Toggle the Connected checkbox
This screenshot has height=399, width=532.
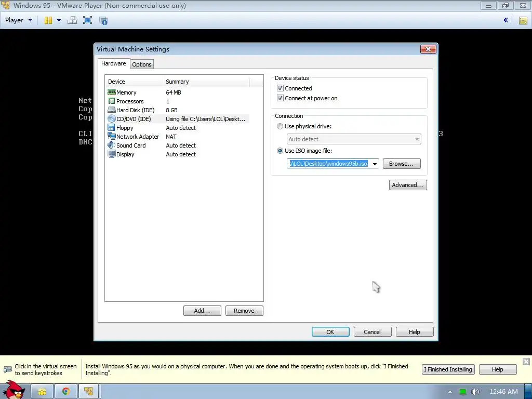(x=280, y=88)
